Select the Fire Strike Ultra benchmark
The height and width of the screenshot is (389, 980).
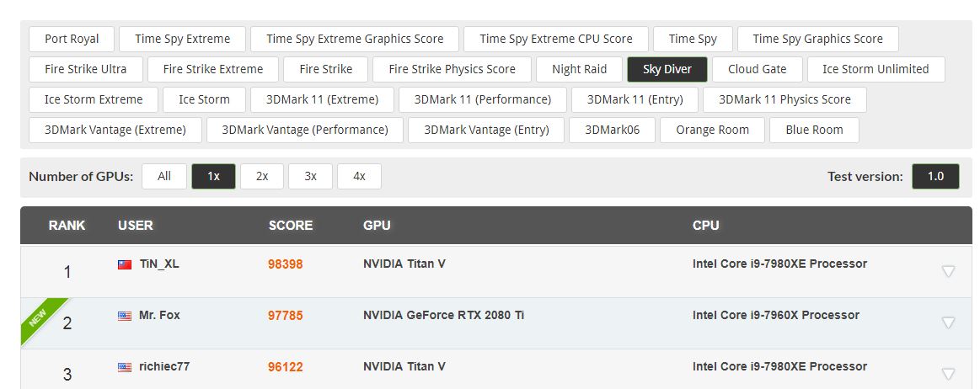[85, 69]
